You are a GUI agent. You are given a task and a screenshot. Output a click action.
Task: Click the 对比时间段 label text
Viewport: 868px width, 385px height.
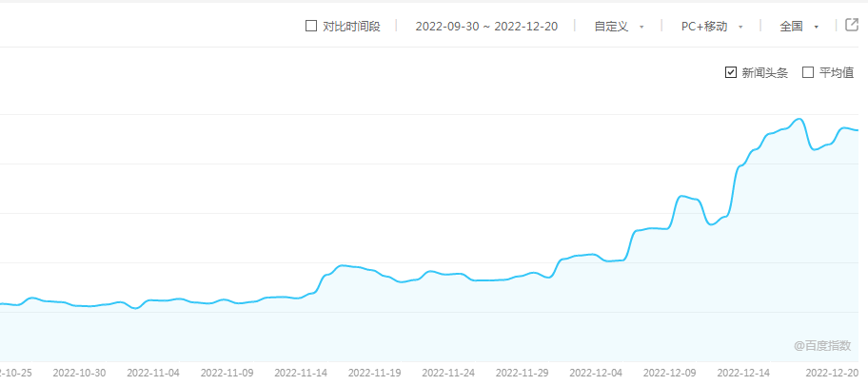[x=351, y=27]
